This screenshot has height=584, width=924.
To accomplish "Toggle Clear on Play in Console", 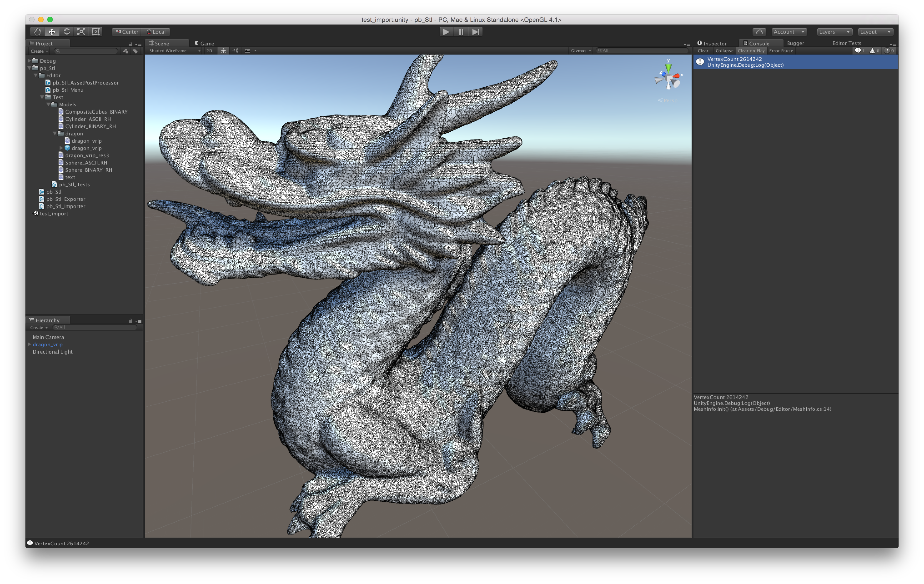I will coord(751,51).
